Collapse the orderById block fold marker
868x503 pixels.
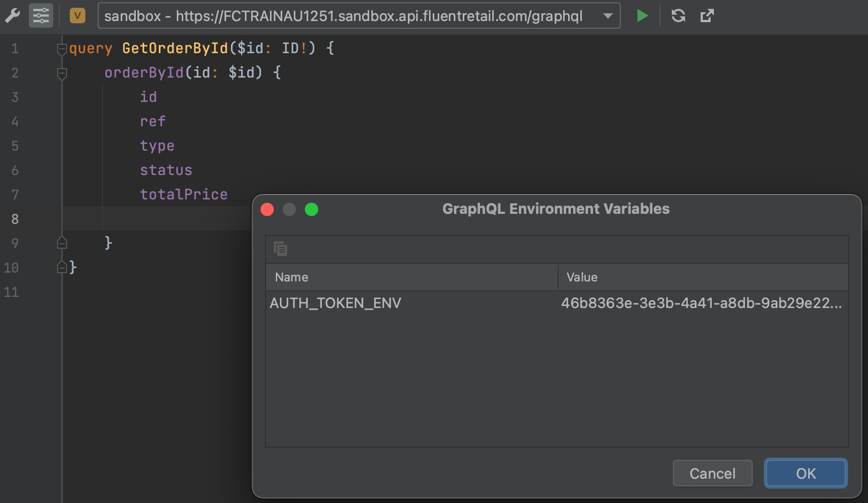62,73
